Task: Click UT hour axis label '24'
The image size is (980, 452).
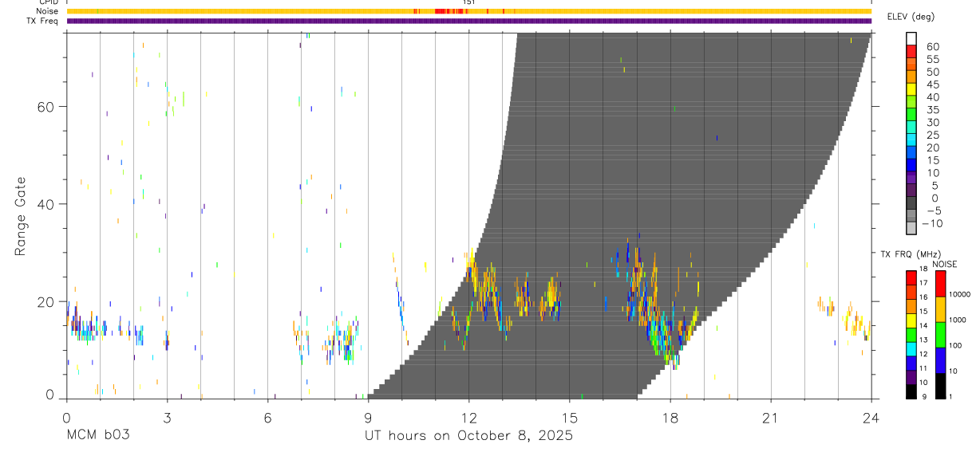Action: tap(871, 417)
